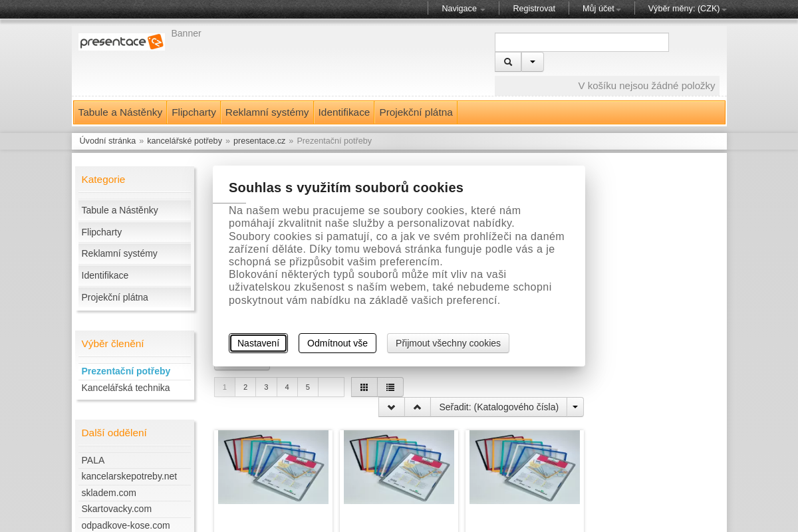Open skladem.com link
This screenshot has height=532, width=798.
pos(108,493)
